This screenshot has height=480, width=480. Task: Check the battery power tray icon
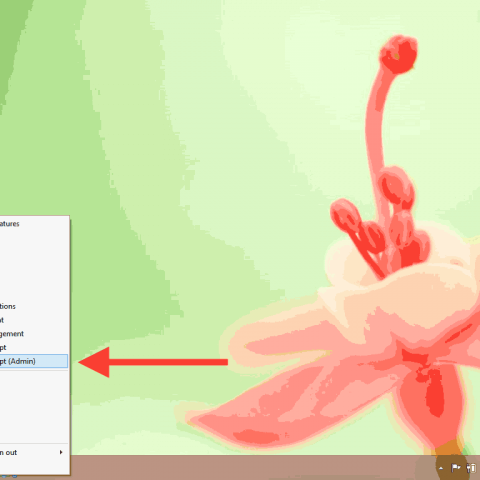tap(471, 468)
